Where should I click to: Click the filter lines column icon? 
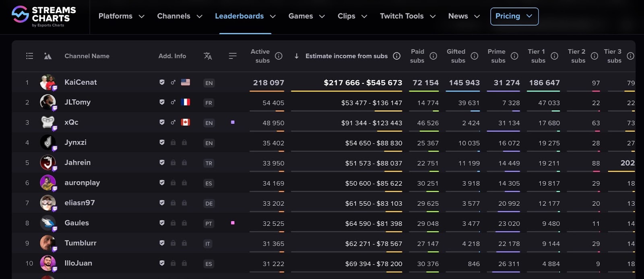click(233, 56)
